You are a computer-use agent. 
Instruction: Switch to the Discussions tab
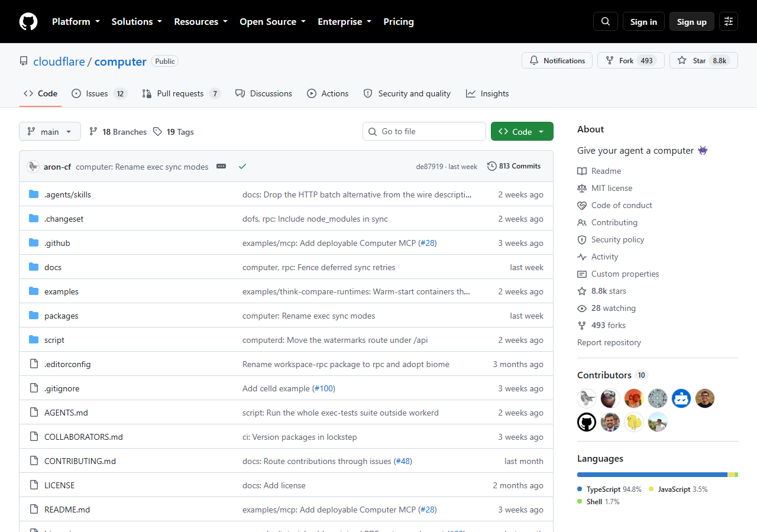pos(264,93)
